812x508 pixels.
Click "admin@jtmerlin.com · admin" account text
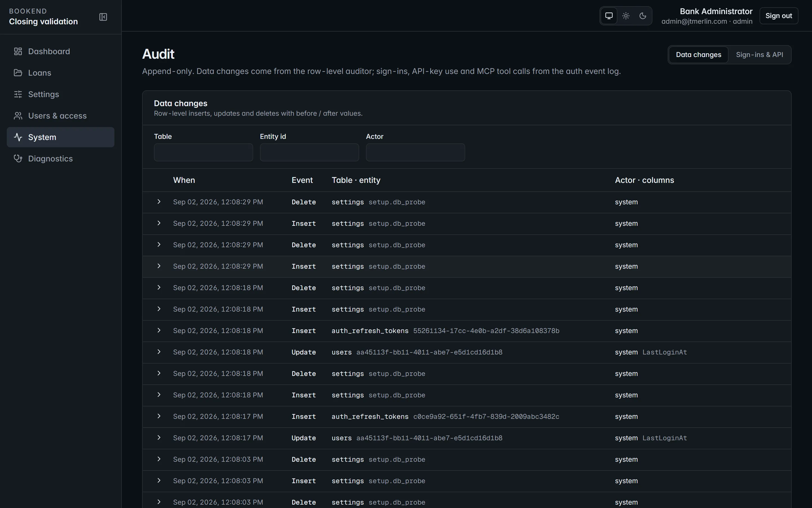pos(707,21)
